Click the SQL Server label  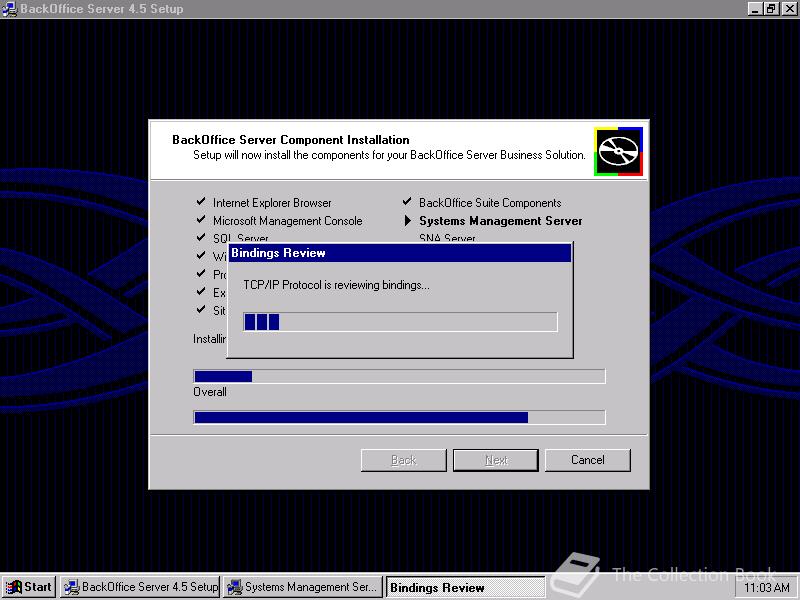[x=240, y=238]
